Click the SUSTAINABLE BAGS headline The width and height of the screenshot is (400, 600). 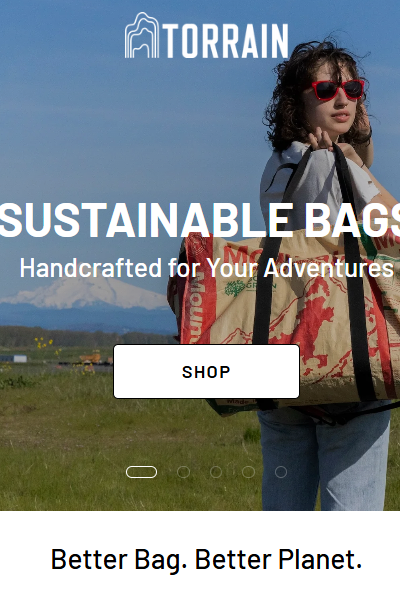point(200,220)
